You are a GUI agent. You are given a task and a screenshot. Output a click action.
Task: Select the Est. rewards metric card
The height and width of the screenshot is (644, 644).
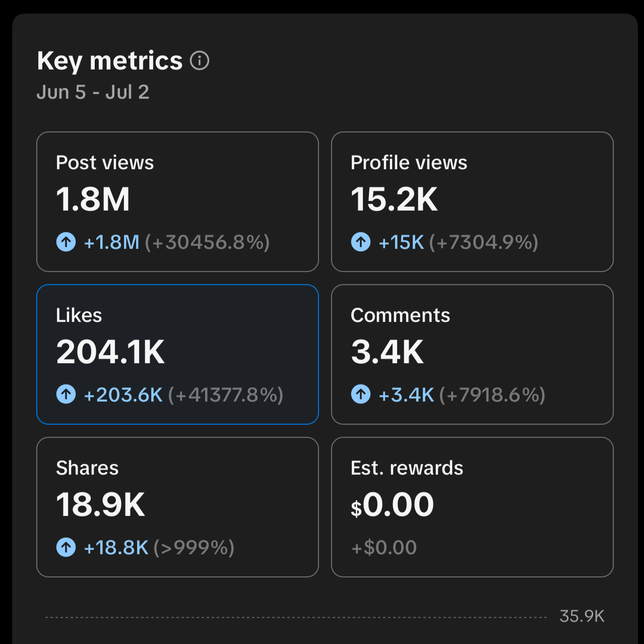click(472, 507)
